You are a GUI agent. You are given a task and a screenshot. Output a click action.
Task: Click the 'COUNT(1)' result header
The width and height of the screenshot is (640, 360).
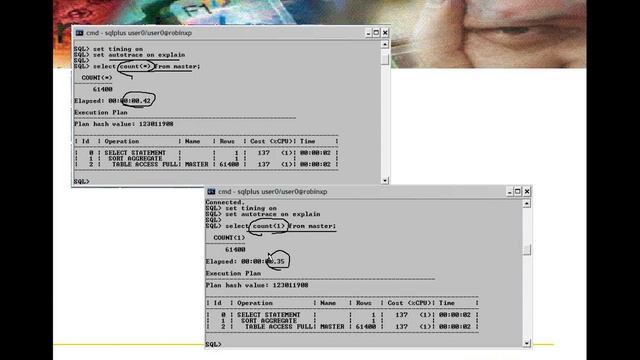pos(229,238)
